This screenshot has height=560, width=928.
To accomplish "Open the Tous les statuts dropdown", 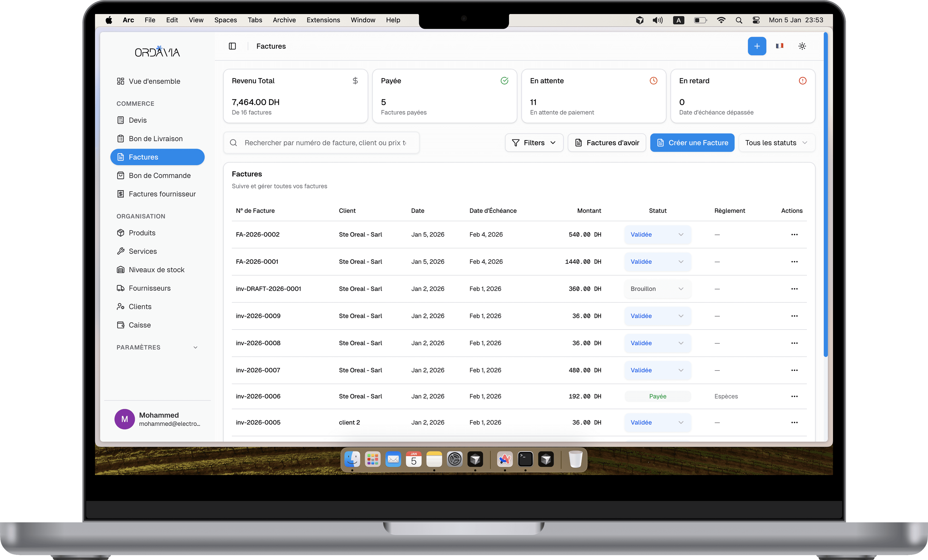I will point(776,143).
